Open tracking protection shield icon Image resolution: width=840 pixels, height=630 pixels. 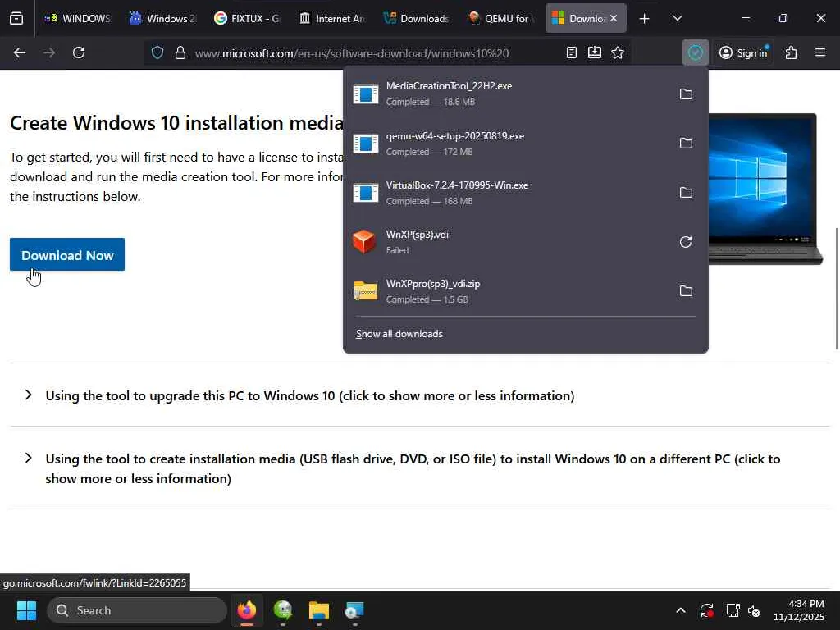coord(157,52)
